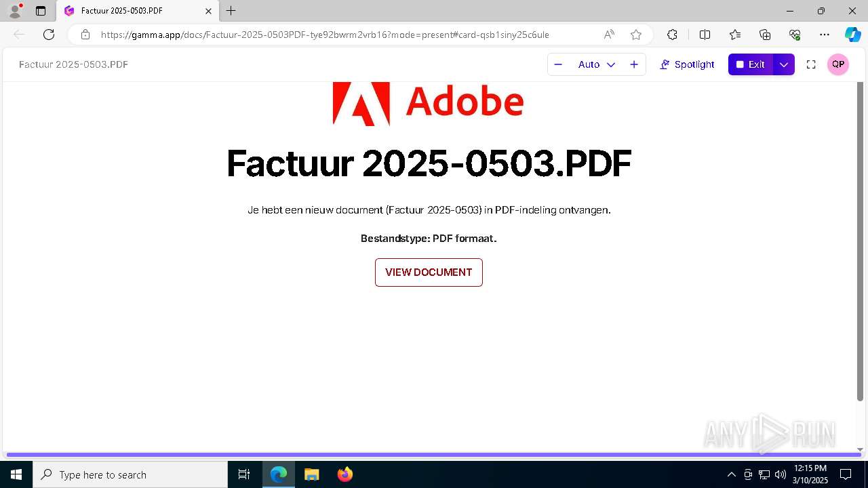Image resolution: width=868 pixels, height=488 pixels.
Task: Open split screen view icon
Action: pyautogui.click(x=705, y=35)
